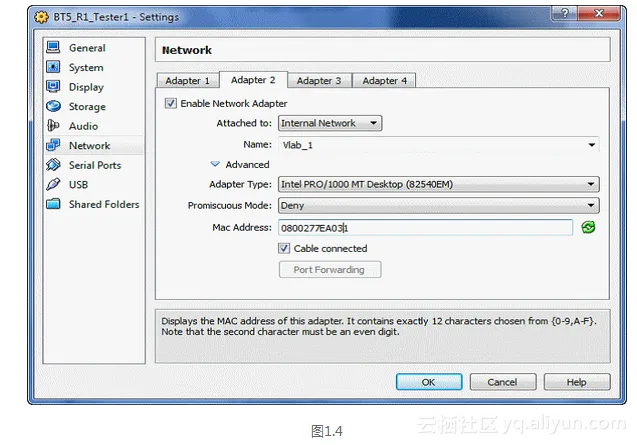Click the Audio speaker icon in sidebar
Viewport: 637px width, 445px height.
[53, 126]
